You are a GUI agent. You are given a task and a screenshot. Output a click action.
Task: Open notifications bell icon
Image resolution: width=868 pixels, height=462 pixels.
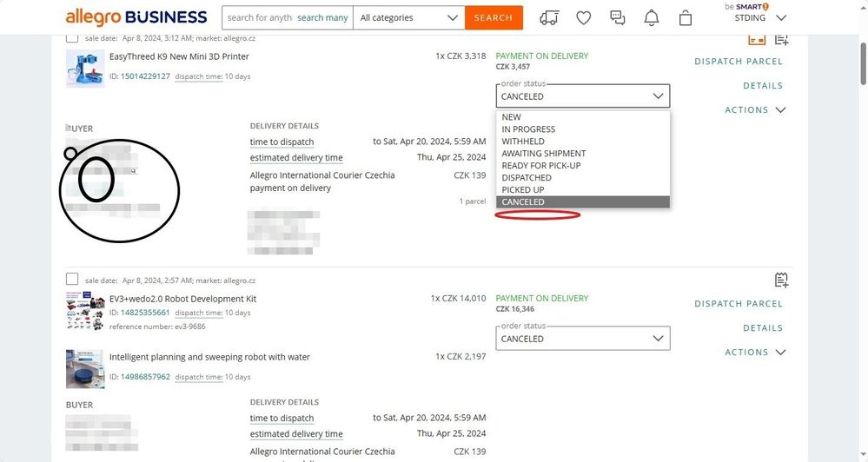tap(652, 17)
